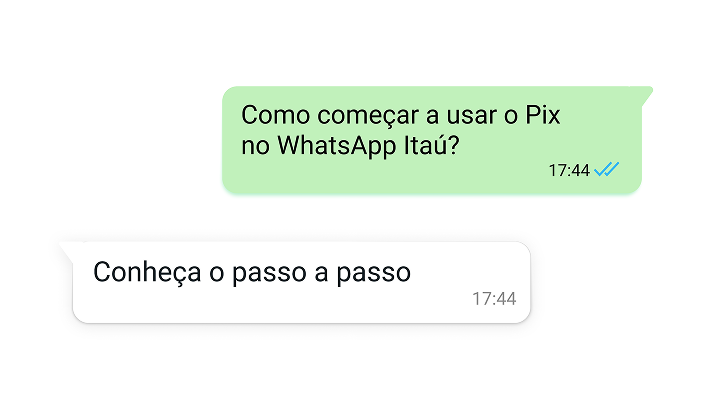The height and width of the screenshot is (411, 705).
Task: Tap the word "Itaú?" in the sent message
Action: [x=431, y=145]
